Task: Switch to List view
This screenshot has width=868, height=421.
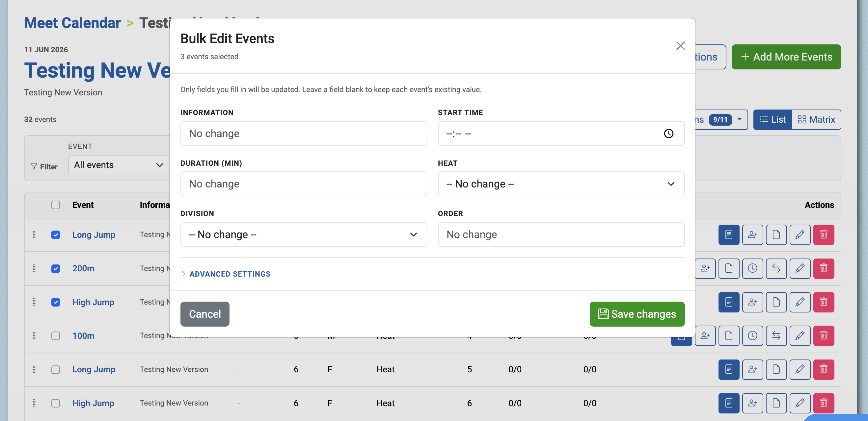Action: (773, 119)
